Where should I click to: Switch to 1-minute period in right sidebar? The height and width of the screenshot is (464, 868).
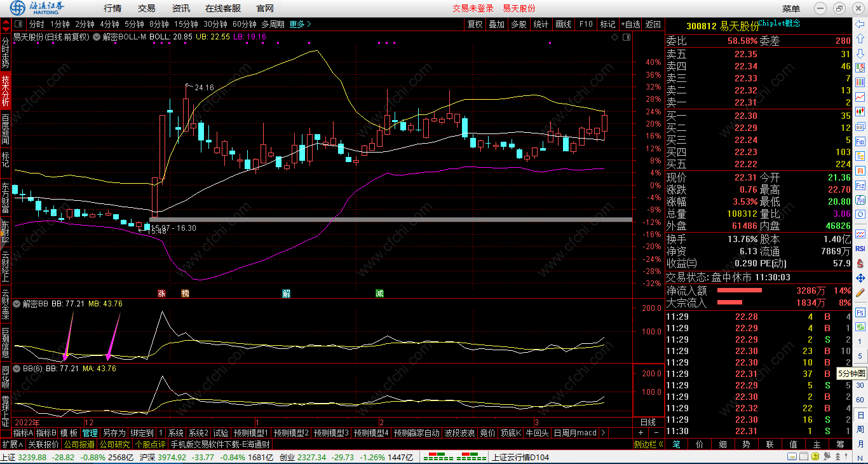(x=860, y=341)
